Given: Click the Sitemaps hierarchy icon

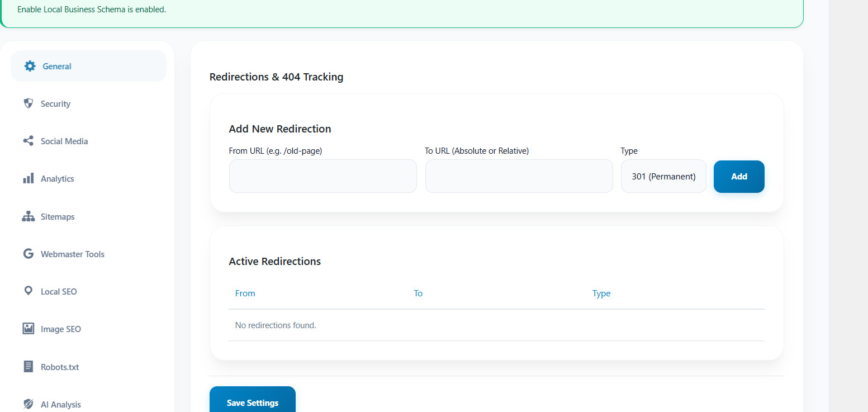Looking at the screenshot, I should pyautogui.click(x=29, y=216).
